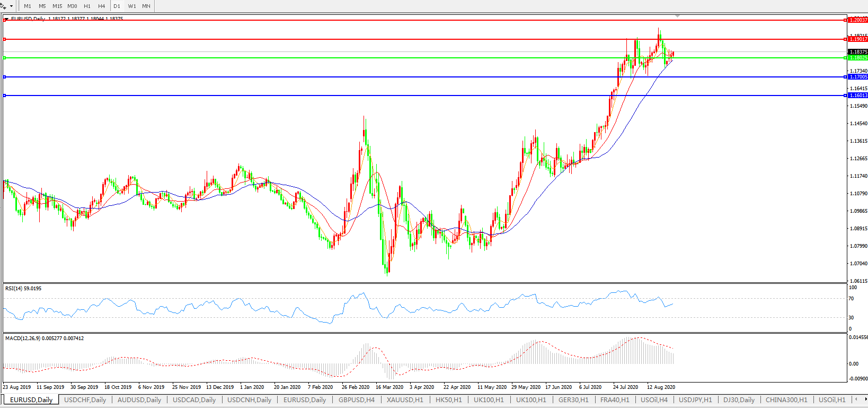
Task: Click the chart arrange icon at top-left
Action: 4,6
